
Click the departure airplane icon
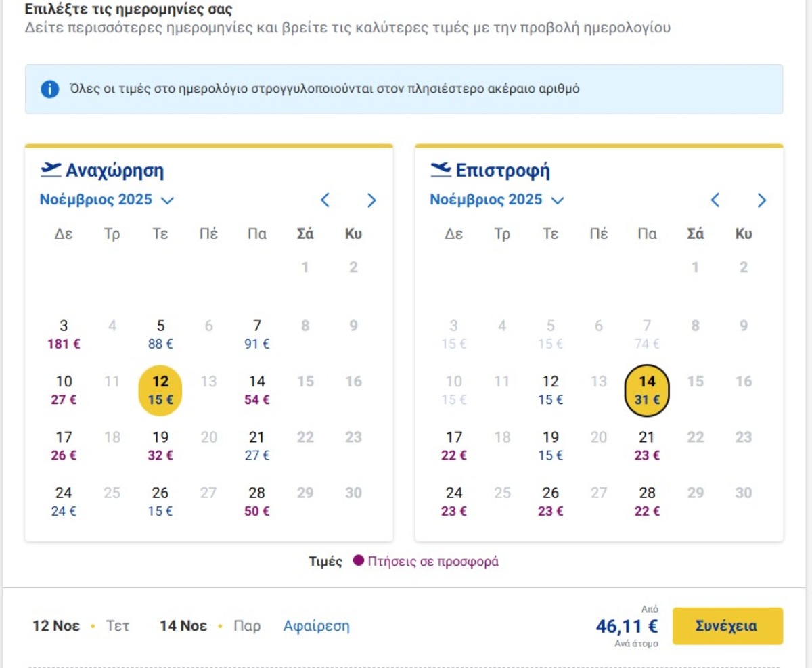point(51,170)
